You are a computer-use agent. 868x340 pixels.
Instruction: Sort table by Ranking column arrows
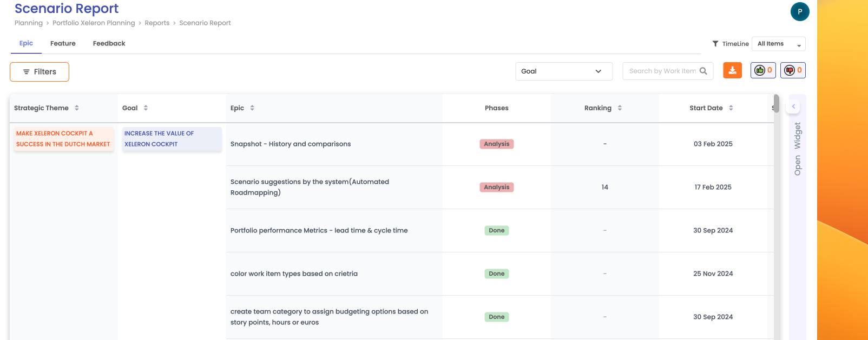click(620, 108)
